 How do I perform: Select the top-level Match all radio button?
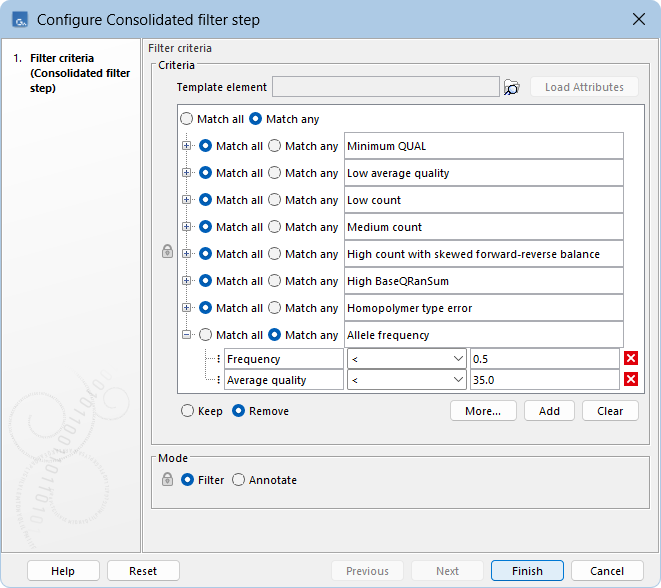click(x=186, y=119)
